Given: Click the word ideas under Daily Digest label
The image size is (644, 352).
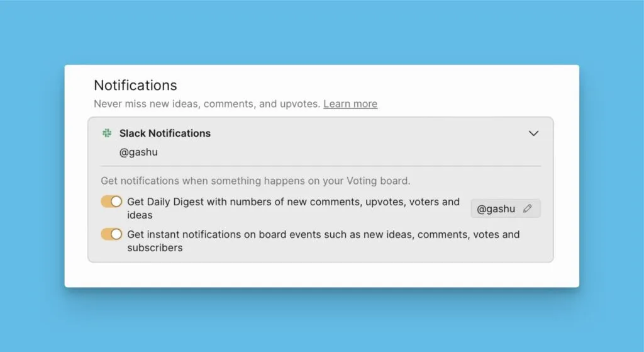Looking at the screenshot, I should 140,215.
